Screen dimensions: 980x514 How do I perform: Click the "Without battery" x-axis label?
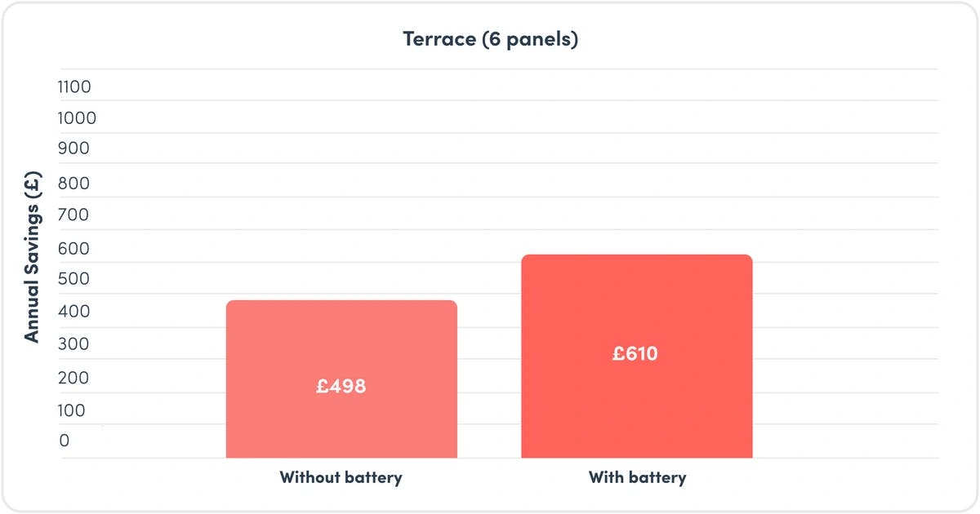[x=341, y=477]
